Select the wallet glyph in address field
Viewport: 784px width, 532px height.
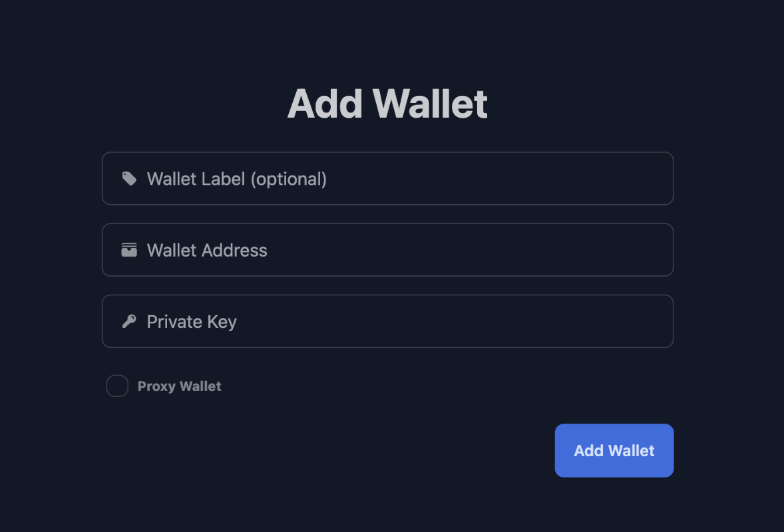[x=129, y=250]
